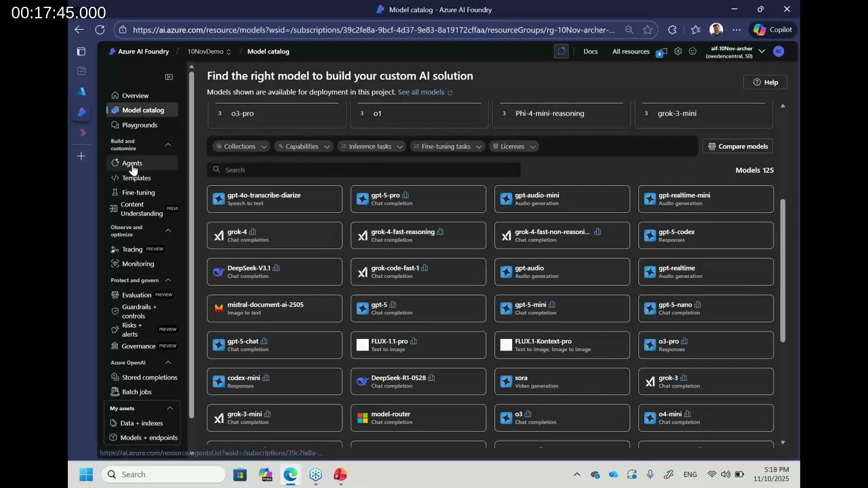Click the Evaluation sidebar icon
The width and height of the screenshot is (868, 488).
click(x=115, y=295)
